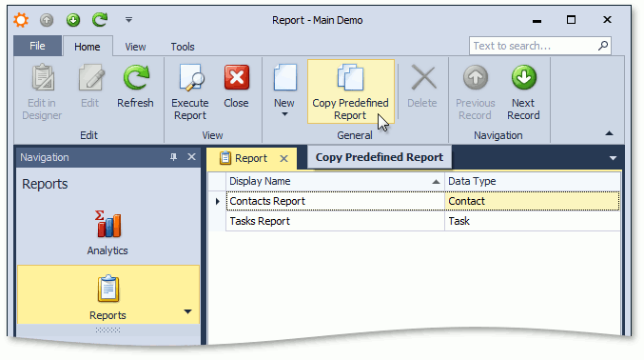The image size is (644, 360).
Task: Maximize the Report - Main Demo window
Action: coord(571,20)
